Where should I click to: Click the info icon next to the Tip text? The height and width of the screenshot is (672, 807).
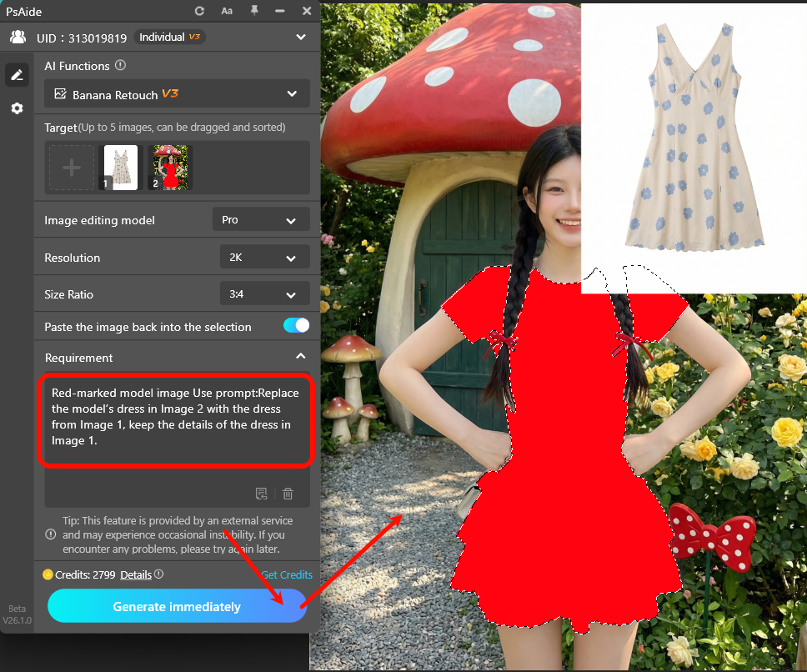[50, 534]
